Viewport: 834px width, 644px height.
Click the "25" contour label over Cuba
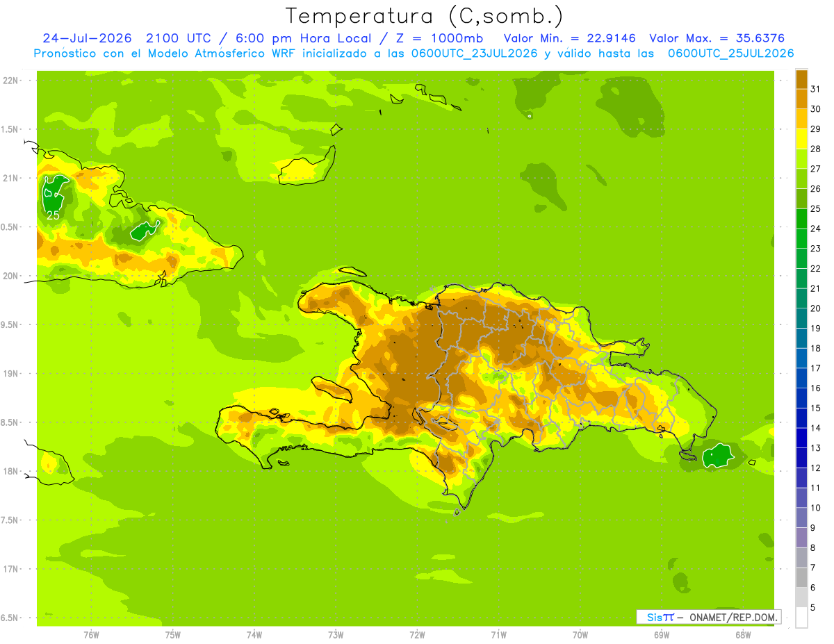click(x=53, y=215)
